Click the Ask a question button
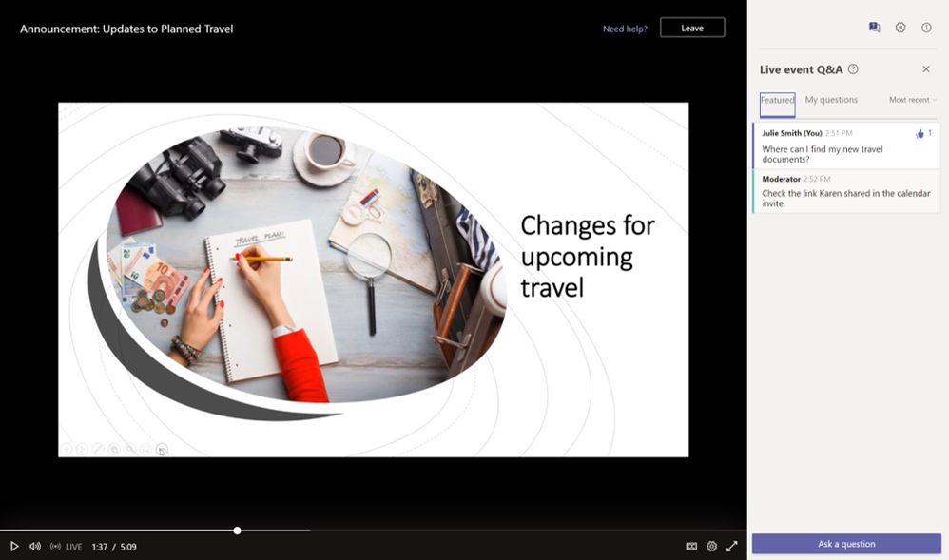The image size is (949, 560). tap(846, 544)
